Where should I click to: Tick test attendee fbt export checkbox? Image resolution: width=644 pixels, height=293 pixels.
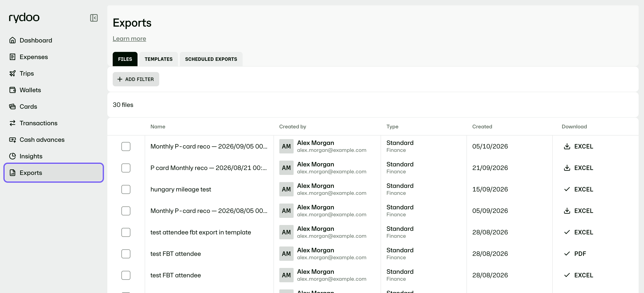(126, 232)
